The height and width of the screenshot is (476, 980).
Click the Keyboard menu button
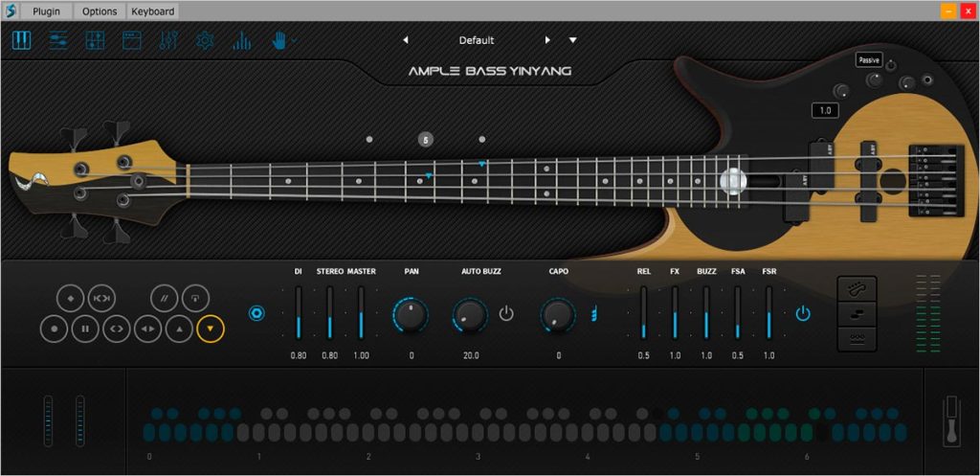point(153,11)
